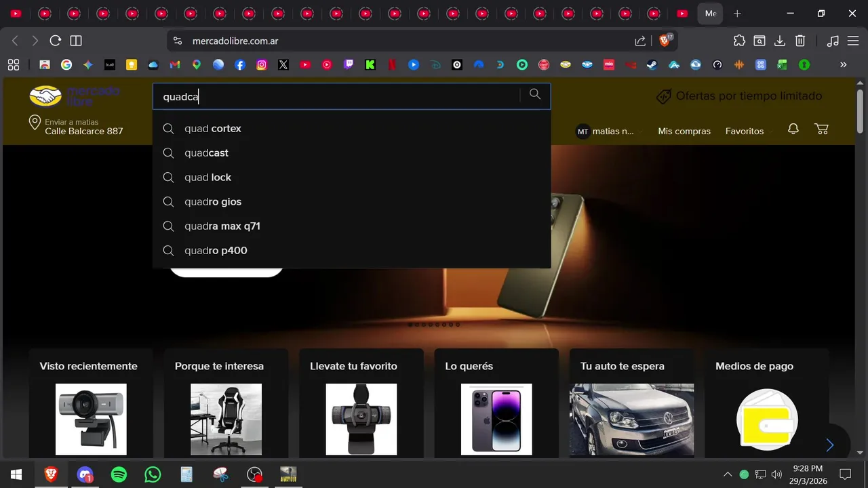868x488 pixels.
Task: Select suggestion 'quadcast'
Action: pos(351,153)
